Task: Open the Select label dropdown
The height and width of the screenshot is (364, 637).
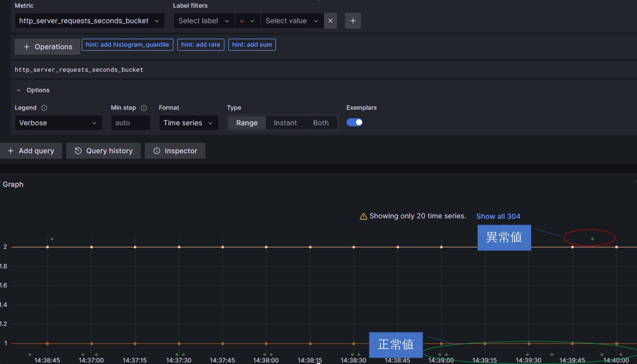Action: [204, 21]
